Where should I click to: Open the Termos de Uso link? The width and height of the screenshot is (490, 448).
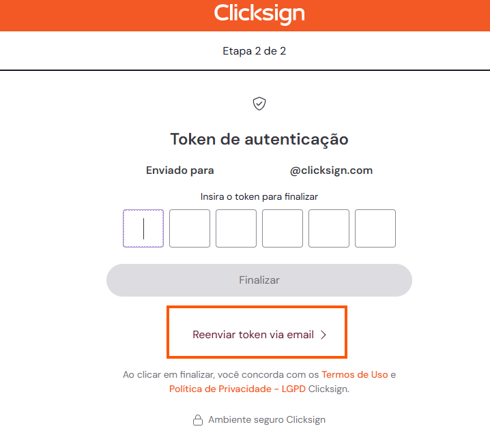(x=355, y=374)
